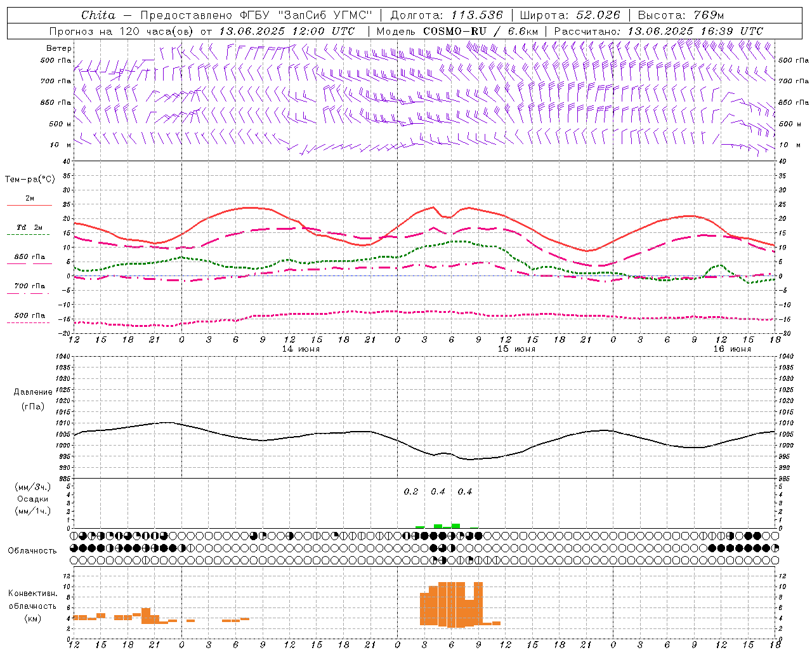Image resolution: width=812 pixels, height=650 pixels.
Task: Click the "(мм/3ч.)" precipitation unit label
Action: pyautogui.click(x=33, y=487)
